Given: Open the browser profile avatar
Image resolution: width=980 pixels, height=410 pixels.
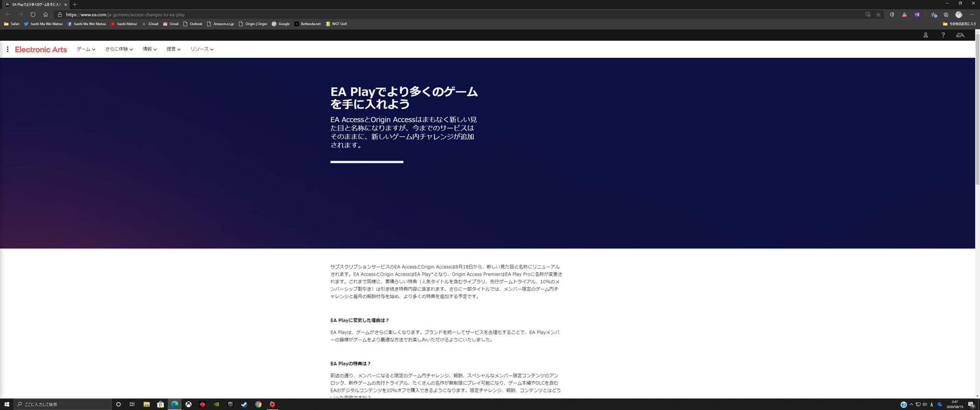Looking at the screenshot, I should click(958, 14).
